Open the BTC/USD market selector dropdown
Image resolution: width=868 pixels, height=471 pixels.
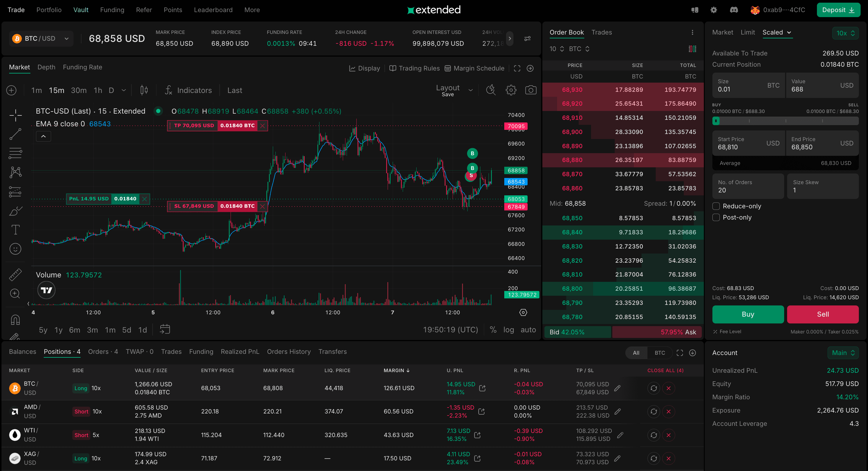(41, 38)
